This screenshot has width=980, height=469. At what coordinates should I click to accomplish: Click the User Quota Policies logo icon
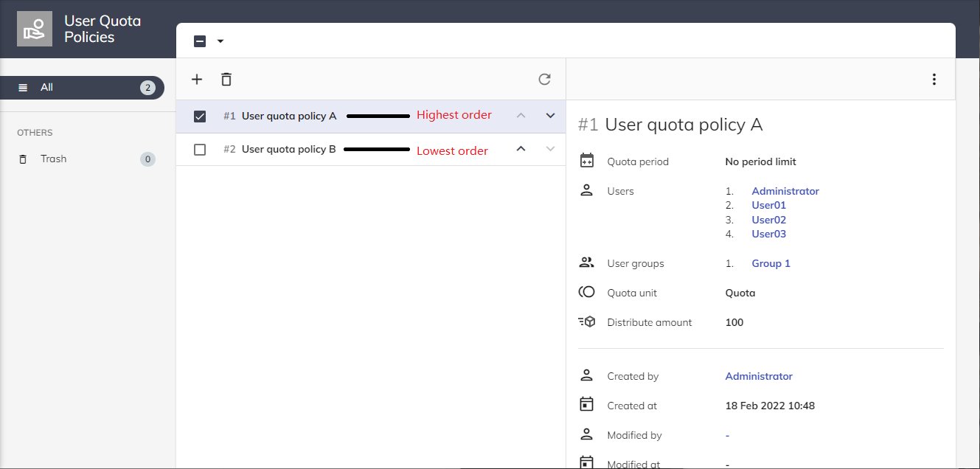[35, 29]
